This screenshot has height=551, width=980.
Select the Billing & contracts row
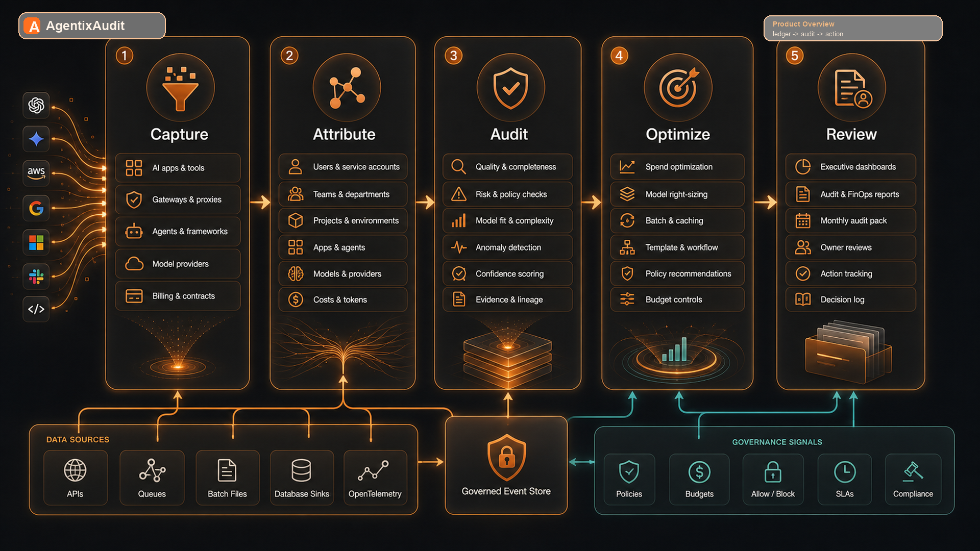point(178,296)
